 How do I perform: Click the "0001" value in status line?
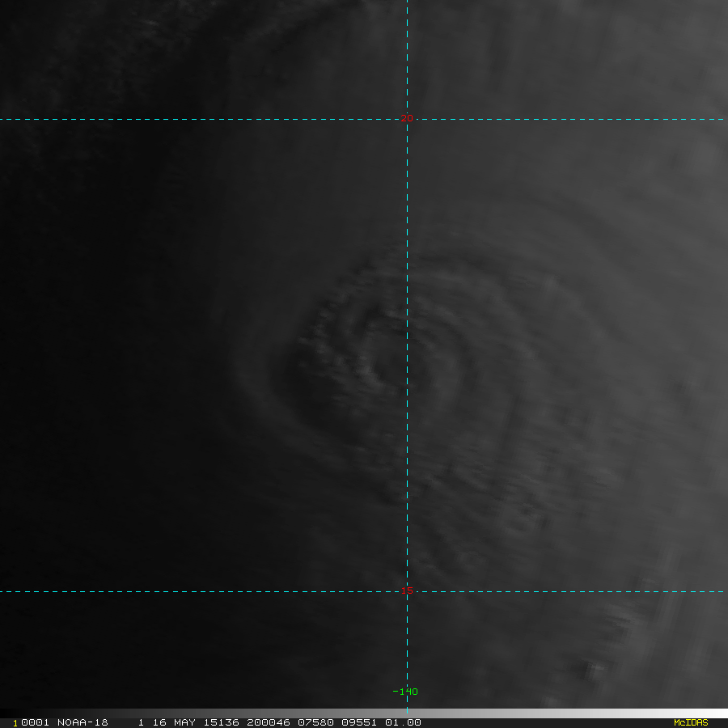point(36,722)
